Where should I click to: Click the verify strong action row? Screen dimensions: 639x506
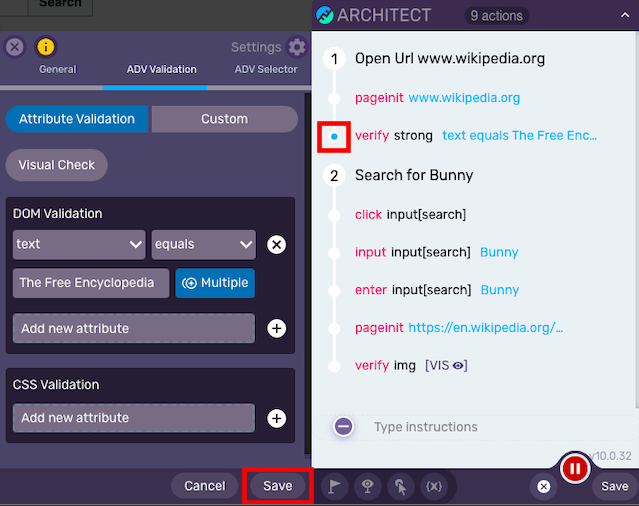(x=476, y=136)
